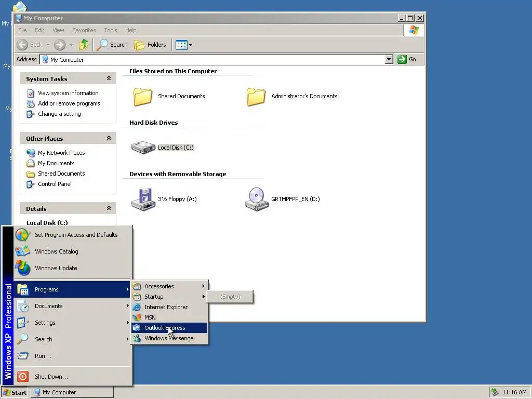Click the Views toolbar icon
532x399 pixels.
coord(181,45)
